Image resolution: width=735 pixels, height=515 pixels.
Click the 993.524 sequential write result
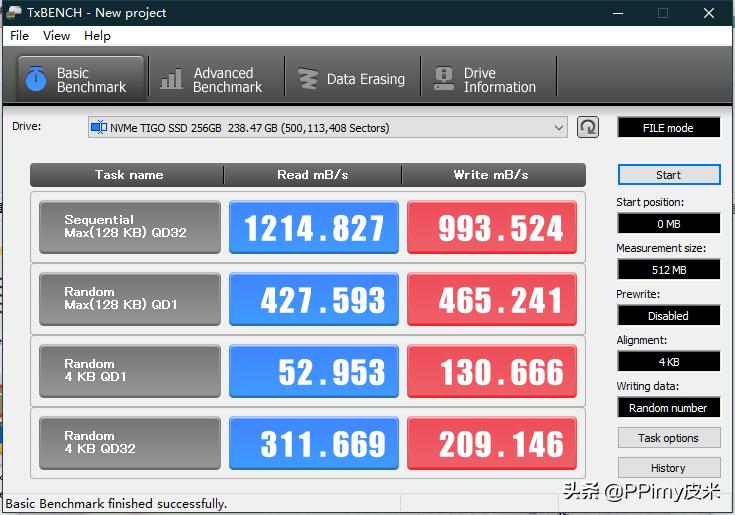(x=492, y=227)
